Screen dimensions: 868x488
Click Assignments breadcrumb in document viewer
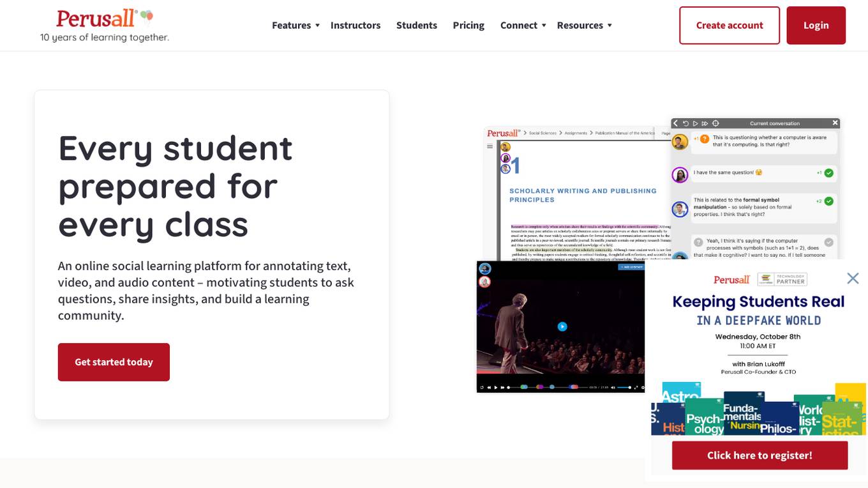tap(576, 133)
